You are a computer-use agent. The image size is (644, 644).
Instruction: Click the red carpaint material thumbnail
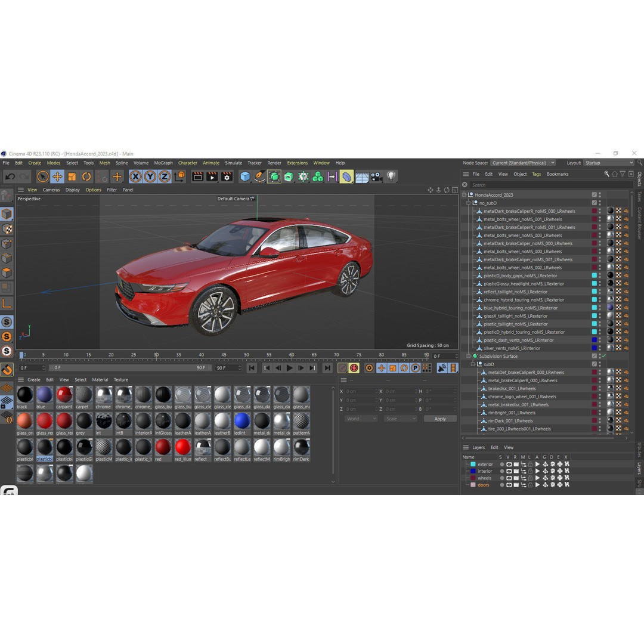[64, 394]
